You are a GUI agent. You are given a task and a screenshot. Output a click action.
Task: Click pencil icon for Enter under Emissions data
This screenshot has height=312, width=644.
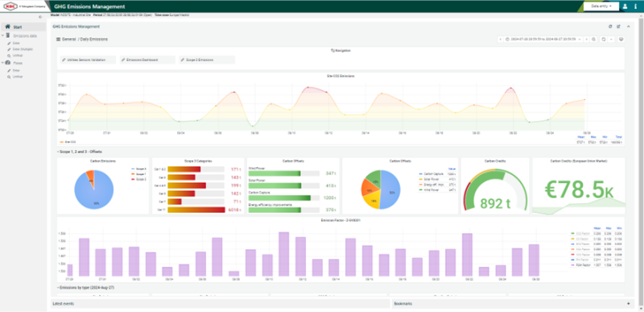coord(9,43)
